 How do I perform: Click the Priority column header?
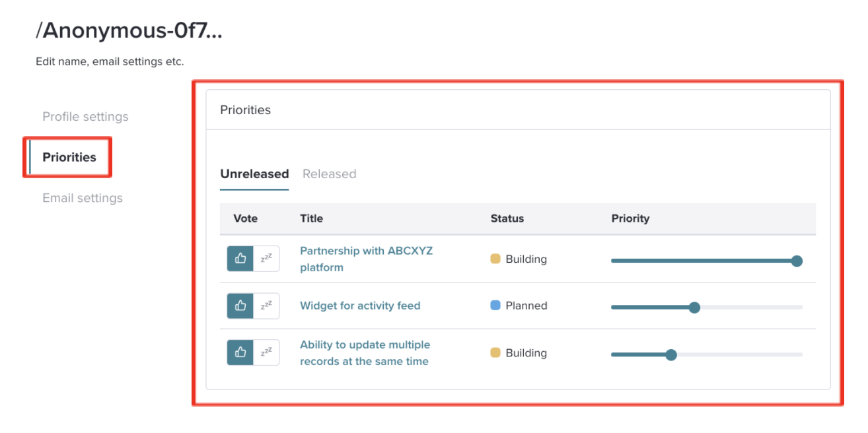630,218
